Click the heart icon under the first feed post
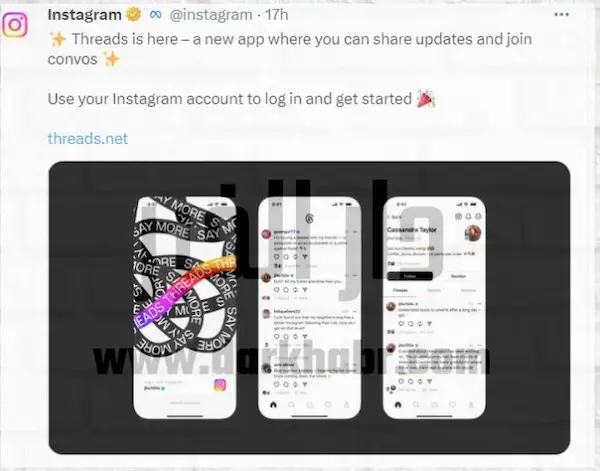The image size is (600, 471). coord(277,257)
